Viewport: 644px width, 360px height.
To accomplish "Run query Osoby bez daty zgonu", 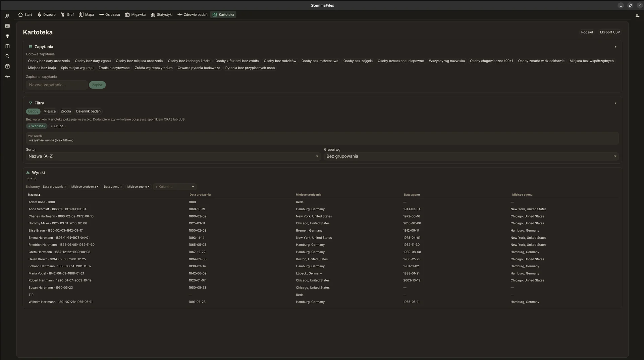I will tap(93, 61).
